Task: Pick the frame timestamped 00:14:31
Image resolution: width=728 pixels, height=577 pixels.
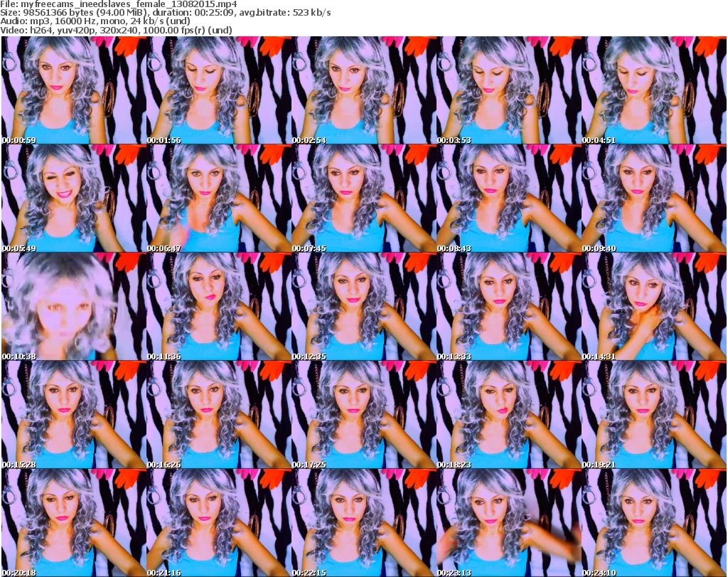Action: point(654,307)
